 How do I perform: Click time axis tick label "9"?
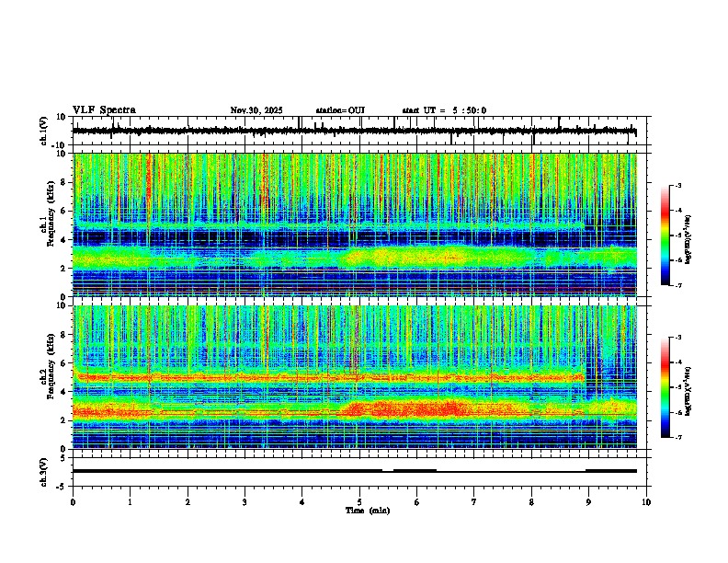588,502
